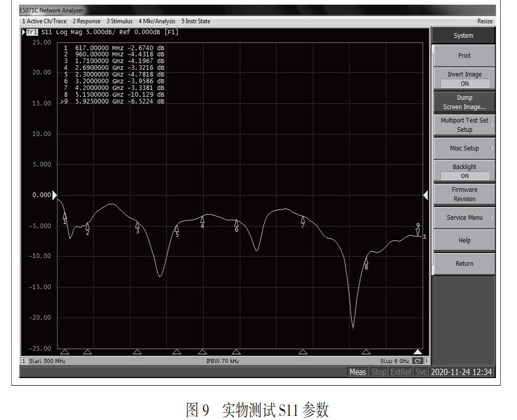
Task: Select marker 6 on the trace
Action: point(236,227)
